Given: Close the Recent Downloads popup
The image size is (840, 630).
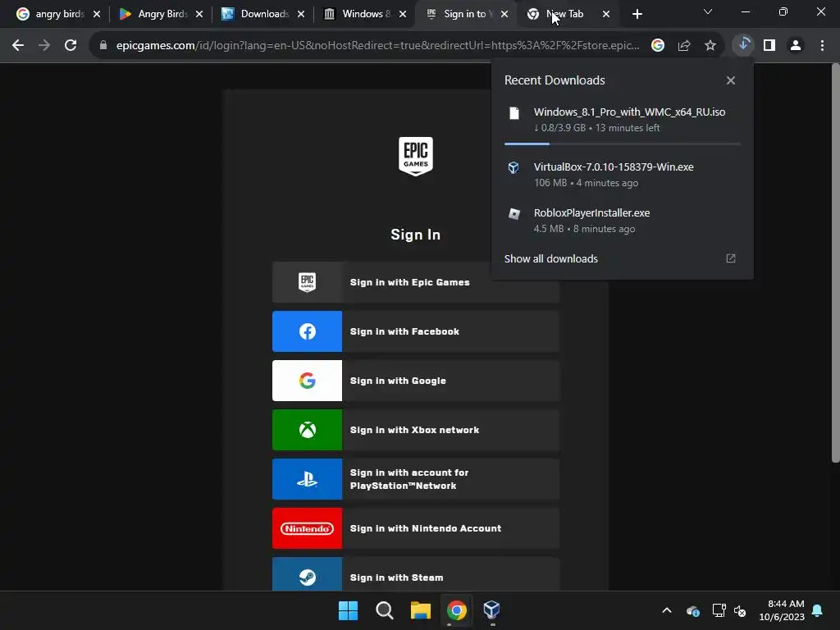Looking at the screenshot, I should (x=731, y=80).
